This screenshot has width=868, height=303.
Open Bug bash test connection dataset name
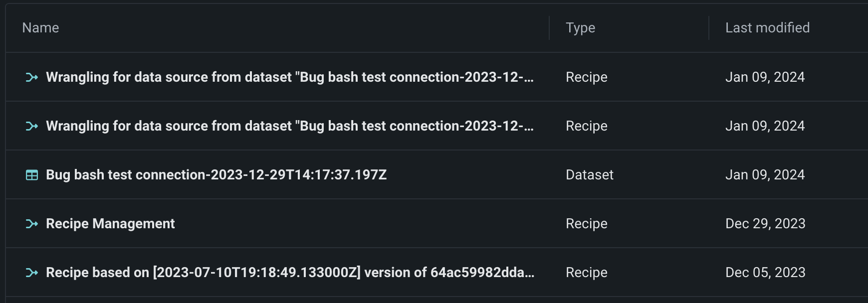coord(216,175)
